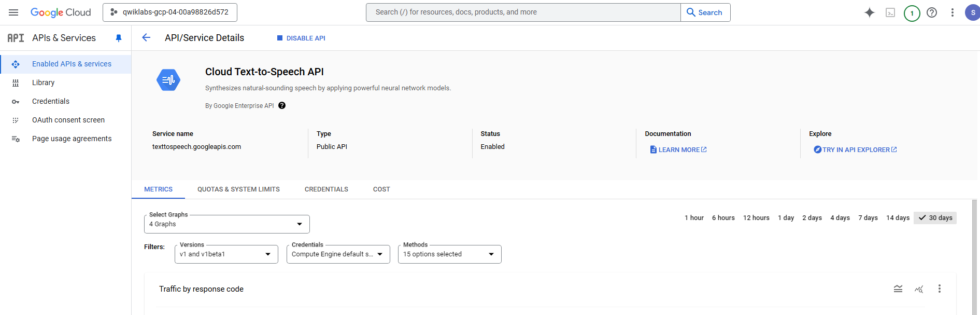
Task: Open the top bar more options menu
Action: 953,12
